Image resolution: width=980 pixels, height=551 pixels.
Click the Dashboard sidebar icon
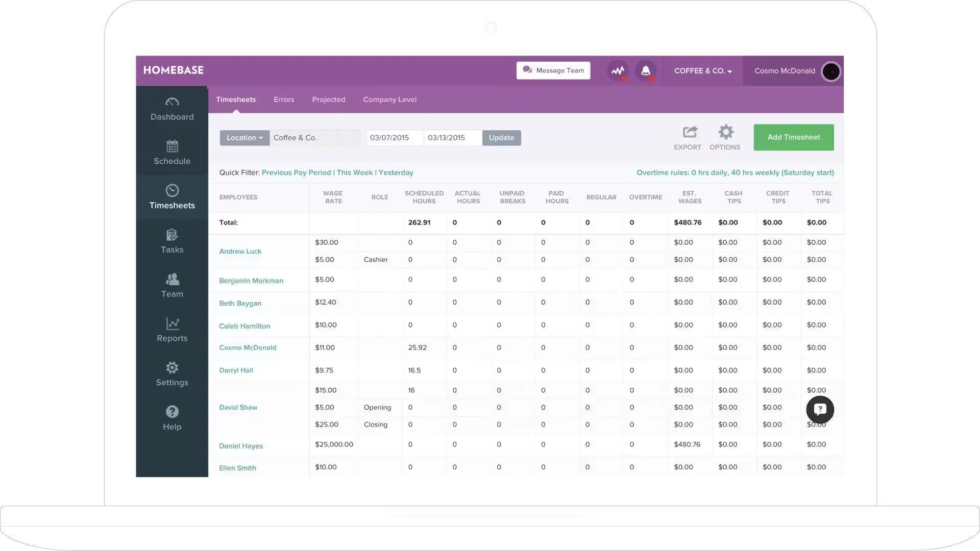(x=173, y=108)
